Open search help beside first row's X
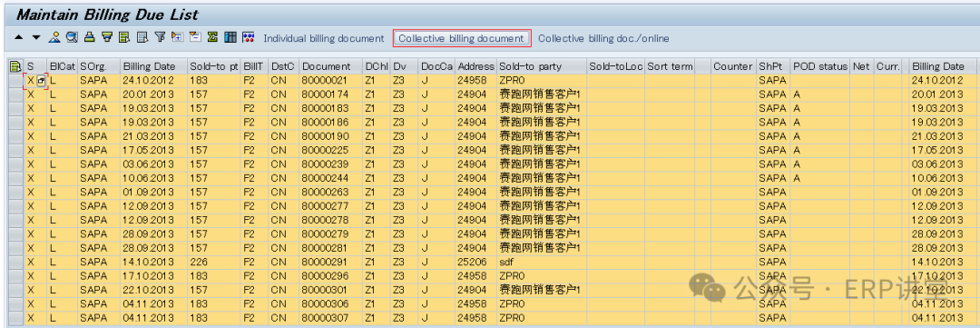 click(x=41, y=81)
